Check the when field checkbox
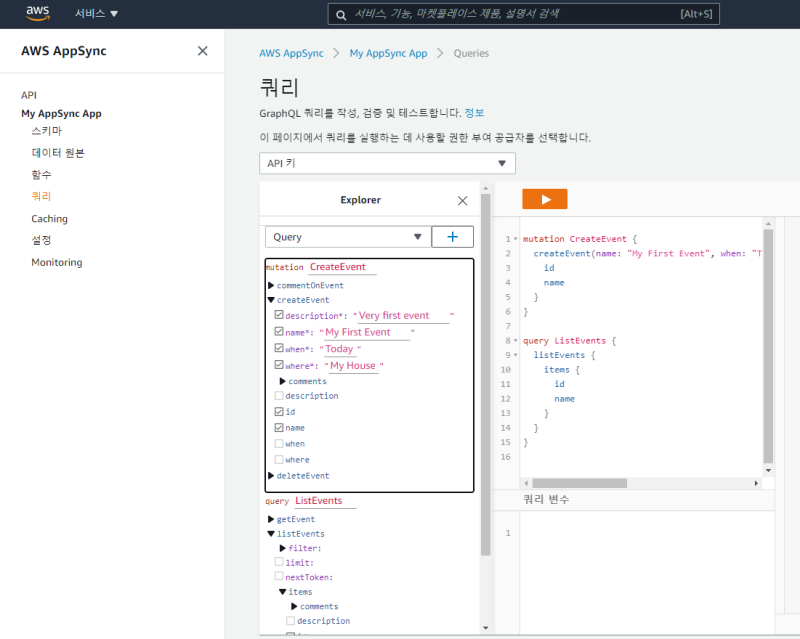 (279, 443)
